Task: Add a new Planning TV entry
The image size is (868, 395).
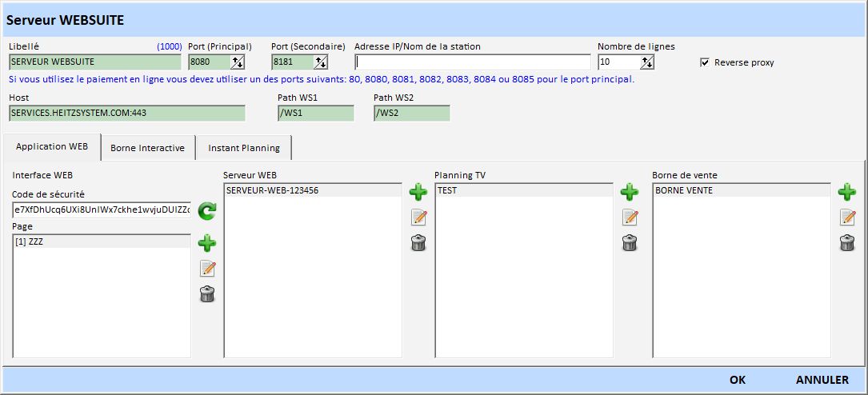Action: click(x=630, y=192)
